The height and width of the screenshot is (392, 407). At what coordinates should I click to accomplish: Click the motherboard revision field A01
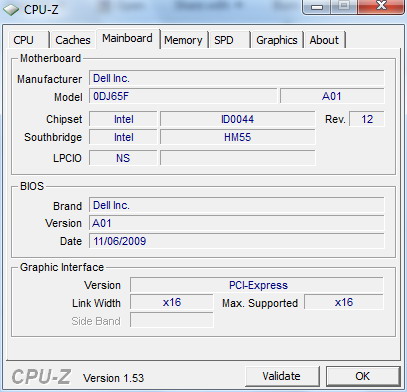pyautogui.click(x=332, y=96)
